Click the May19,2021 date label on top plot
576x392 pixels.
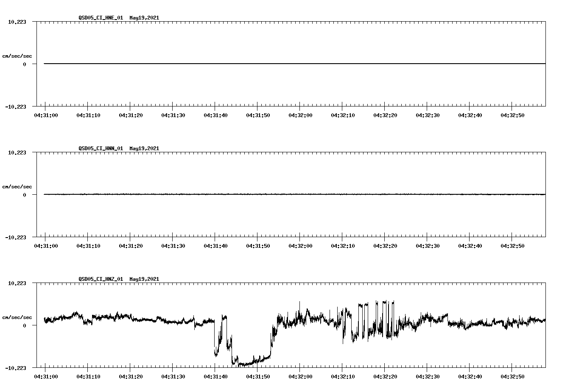click(144, 18)
